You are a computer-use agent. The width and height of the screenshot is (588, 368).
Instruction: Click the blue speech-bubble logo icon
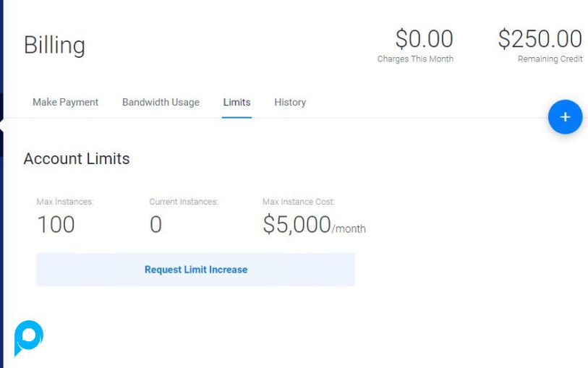point(29,338)
